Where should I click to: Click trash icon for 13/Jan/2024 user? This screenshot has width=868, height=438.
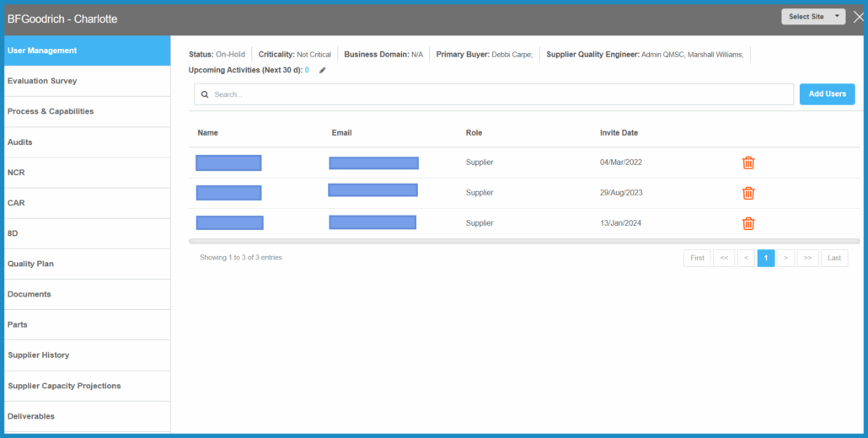pyautogui.click(x=747, y=223)
